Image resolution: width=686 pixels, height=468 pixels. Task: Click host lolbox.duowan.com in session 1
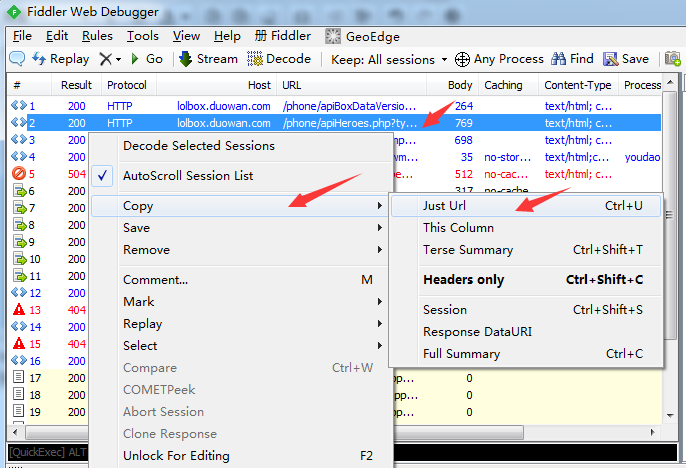pyautogui.click(x=224, y=106)
